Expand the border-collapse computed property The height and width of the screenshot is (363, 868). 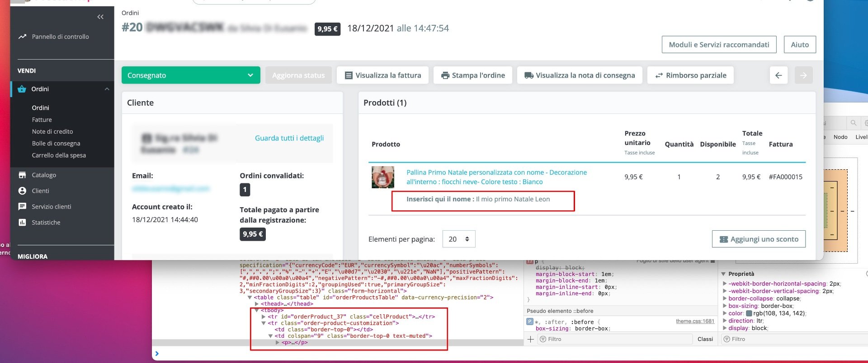(725, 298)
